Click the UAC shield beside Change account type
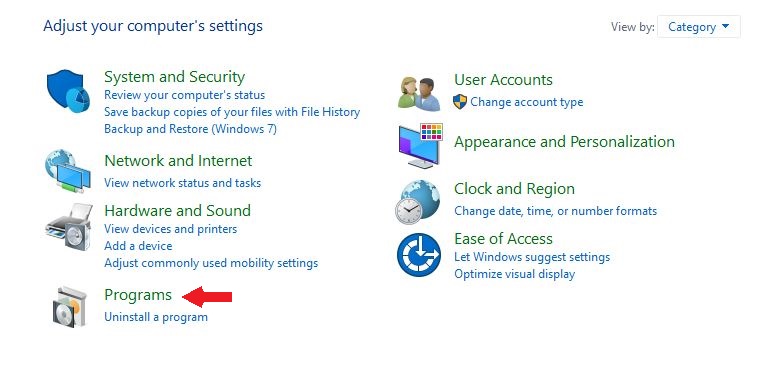 (460, 102)
